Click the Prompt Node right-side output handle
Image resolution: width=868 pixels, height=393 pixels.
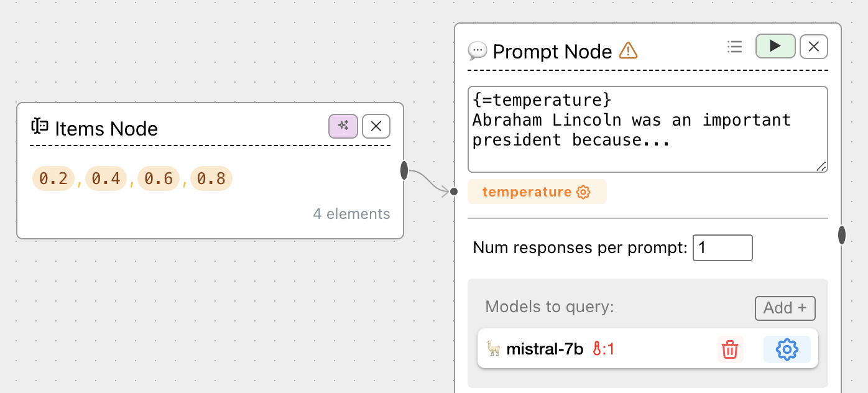(x=842, y=235)
